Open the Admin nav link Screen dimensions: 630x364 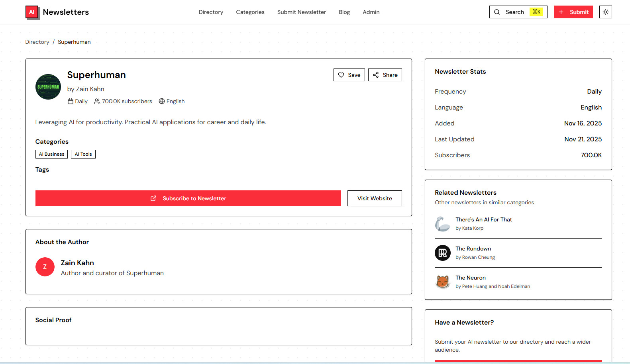[371, 12]
